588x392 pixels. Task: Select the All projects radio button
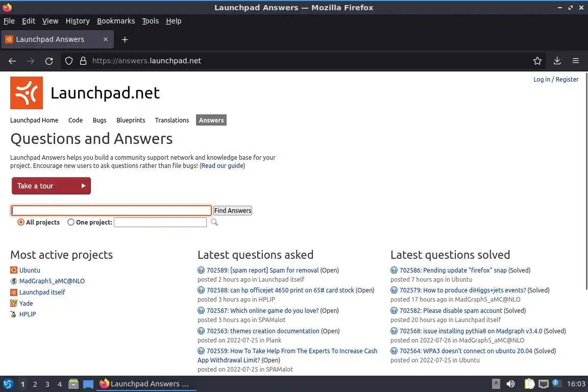21,222
